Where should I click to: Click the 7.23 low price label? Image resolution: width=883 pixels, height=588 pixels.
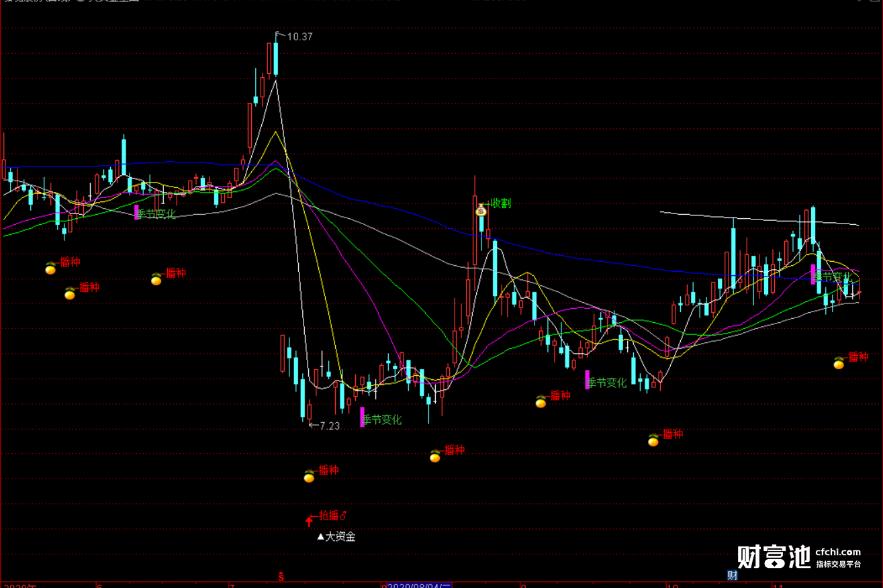tap(329, 426)
